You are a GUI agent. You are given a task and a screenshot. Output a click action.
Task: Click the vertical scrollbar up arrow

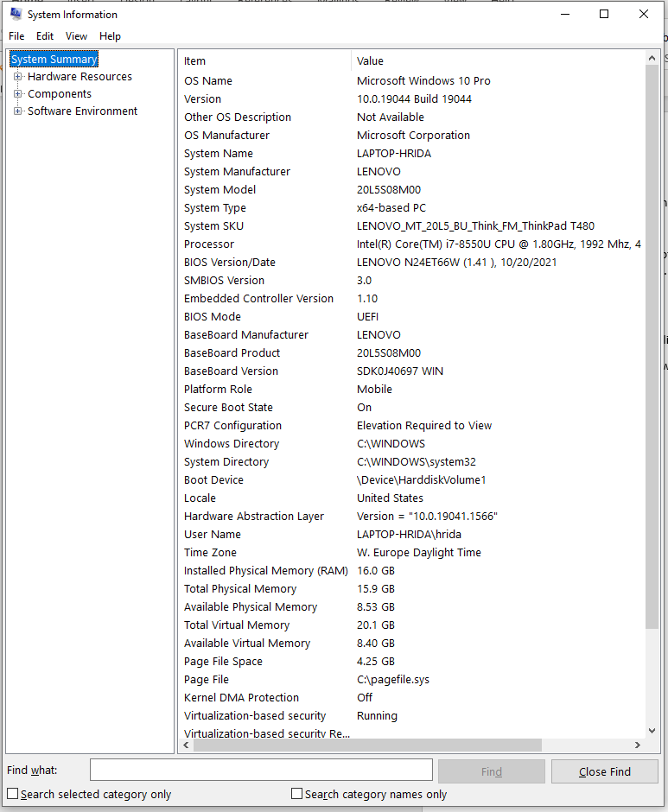[652, 58]
